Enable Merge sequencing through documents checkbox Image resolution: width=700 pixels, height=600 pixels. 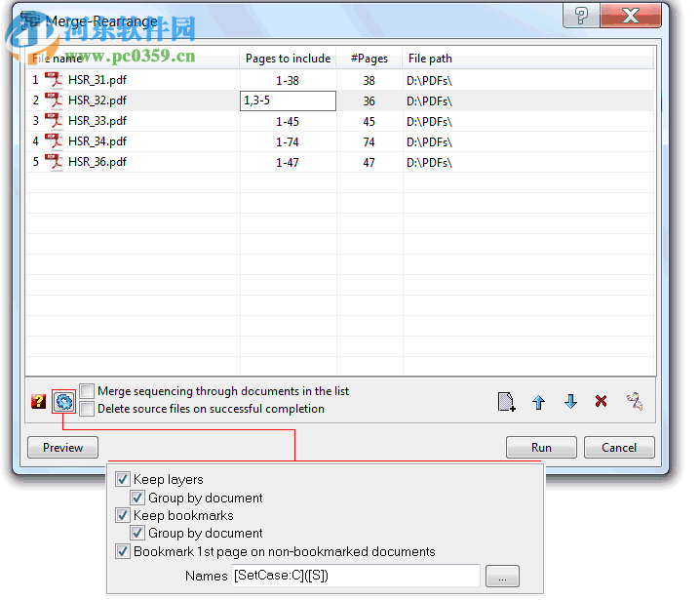coord(87,391)
